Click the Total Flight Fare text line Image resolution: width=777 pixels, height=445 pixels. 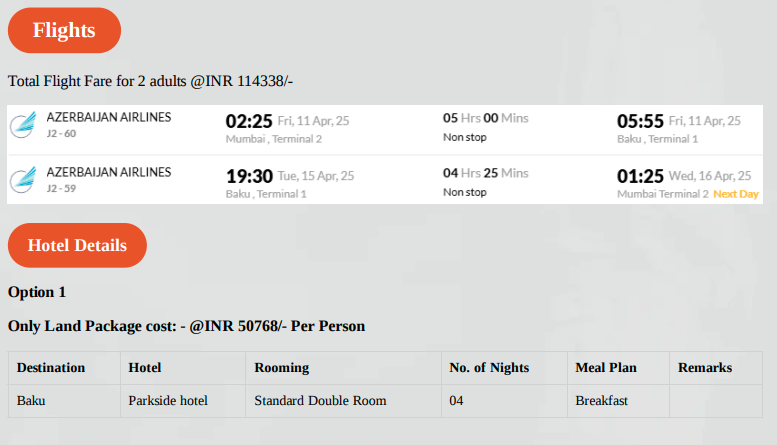[x=150, y=81]
